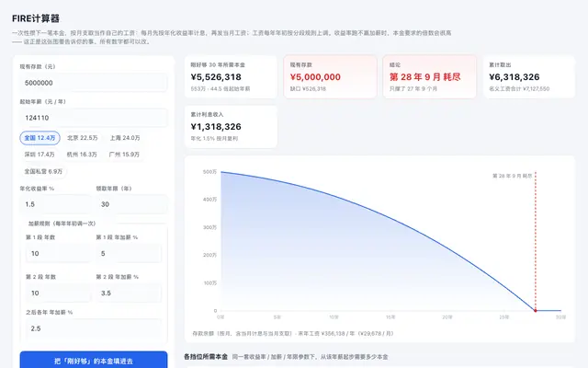This screenshot has height=368, width=588.
Task: Click the 年化 1.5% 按月复利 subtext
Action: click(x=214, y=139)
